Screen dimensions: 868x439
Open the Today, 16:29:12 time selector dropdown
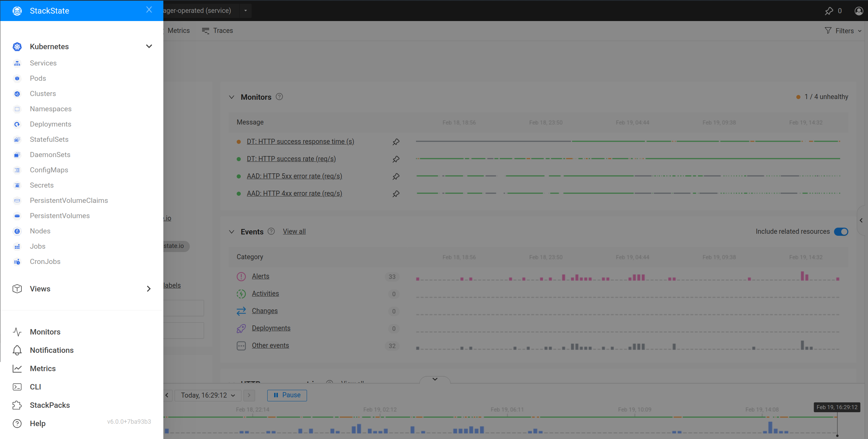tap(207, 395)
